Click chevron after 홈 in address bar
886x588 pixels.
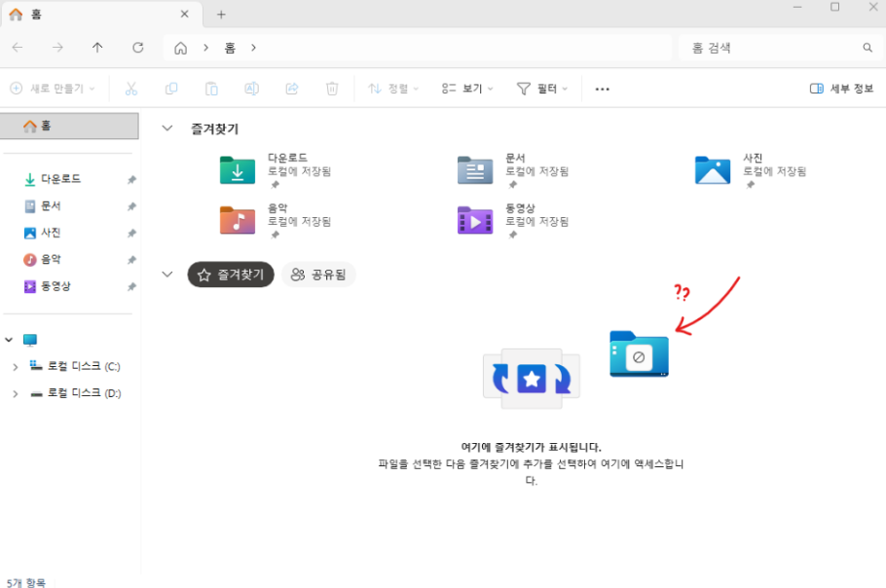(254, 48)
